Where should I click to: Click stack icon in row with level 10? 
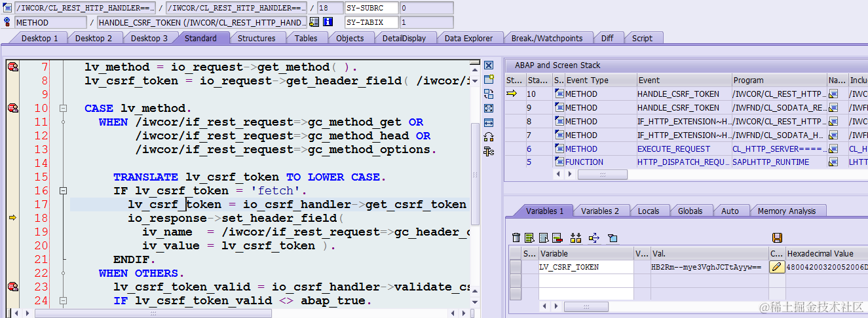click(x=559, y=94)
